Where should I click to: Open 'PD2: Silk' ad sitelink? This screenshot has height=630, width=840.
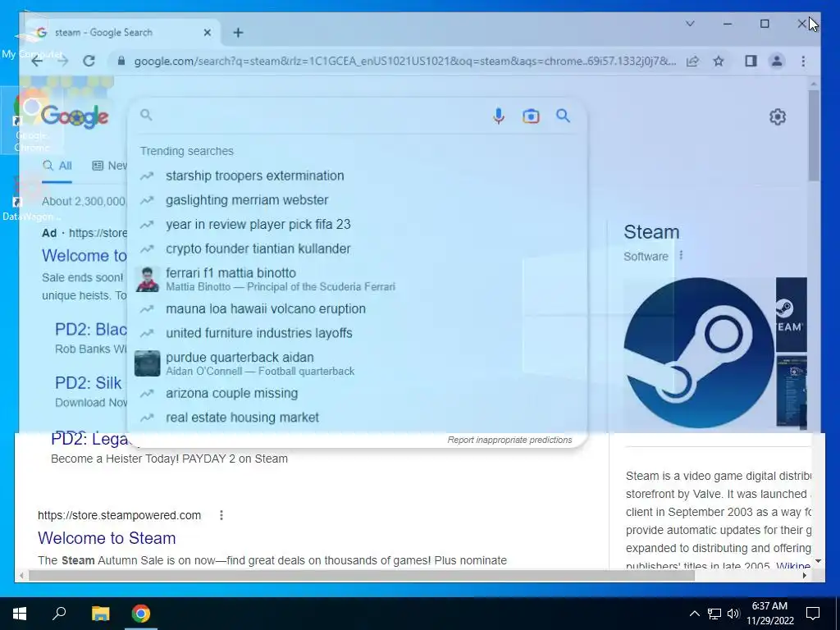[x=89, y=383]
